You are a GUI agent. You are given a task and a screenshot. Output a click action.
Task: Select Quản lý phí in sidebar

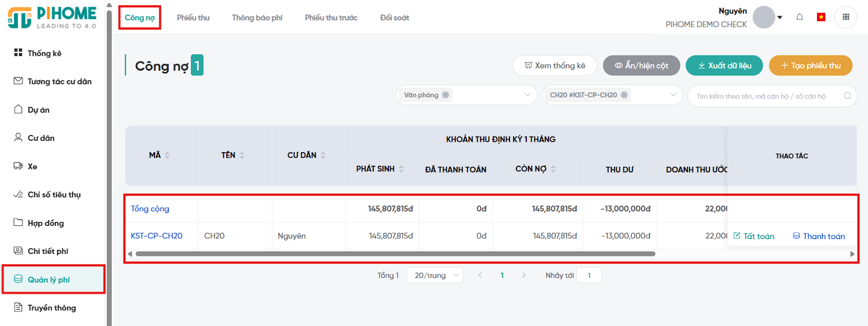[x=49, y=280]
